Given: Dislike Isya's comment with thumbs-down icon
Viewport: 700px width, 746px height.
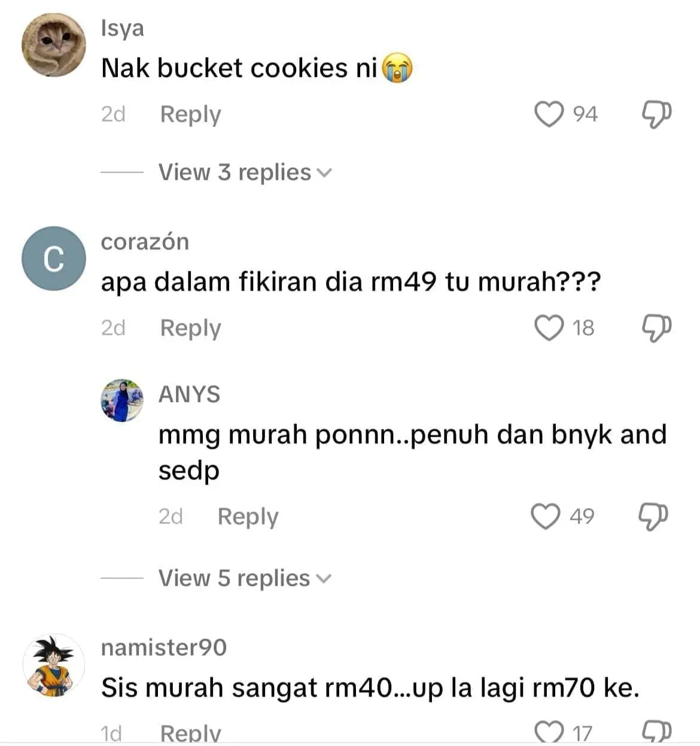Looking at the screenshot, I should pos(656,114).
